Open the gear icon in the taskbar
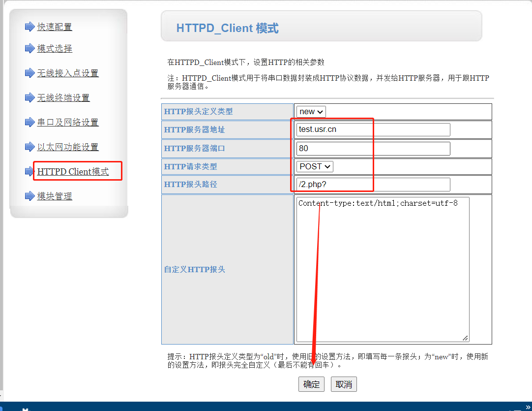532x411 pixels. click(x=25, y=409)
